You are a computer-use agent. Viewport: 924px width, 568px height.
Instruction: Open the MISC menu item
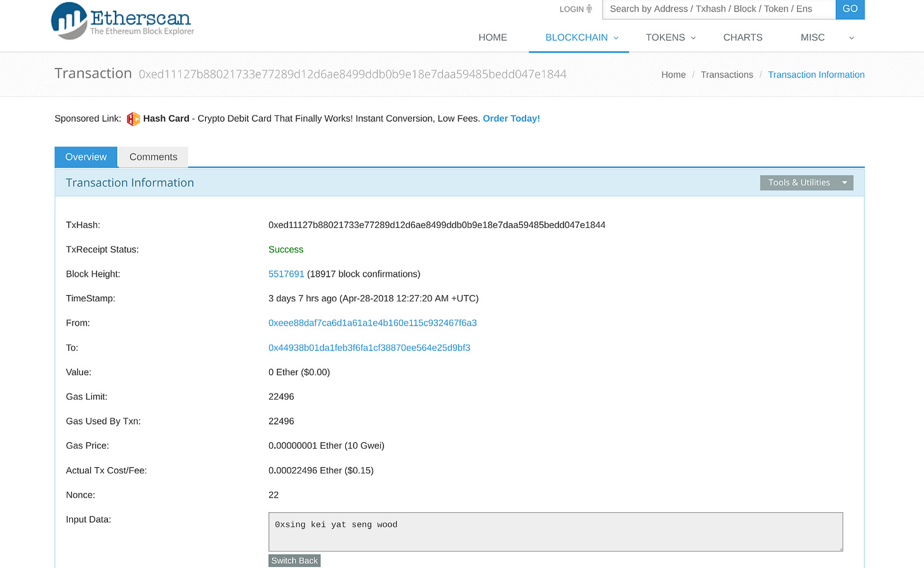812,37
